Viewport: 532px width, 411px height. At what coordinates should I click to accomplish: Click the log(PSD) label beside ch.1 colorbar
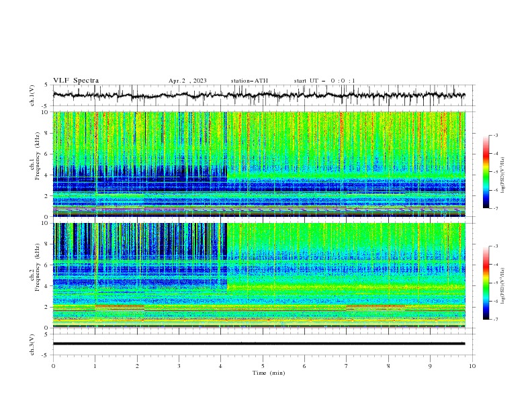coord(503,175)
